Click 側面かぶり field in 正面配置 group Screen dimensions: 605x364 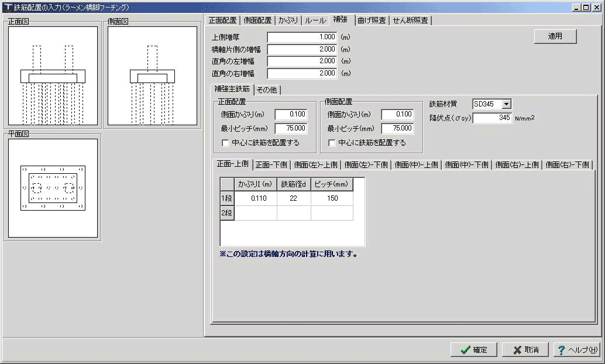click(x=291, y=114)
